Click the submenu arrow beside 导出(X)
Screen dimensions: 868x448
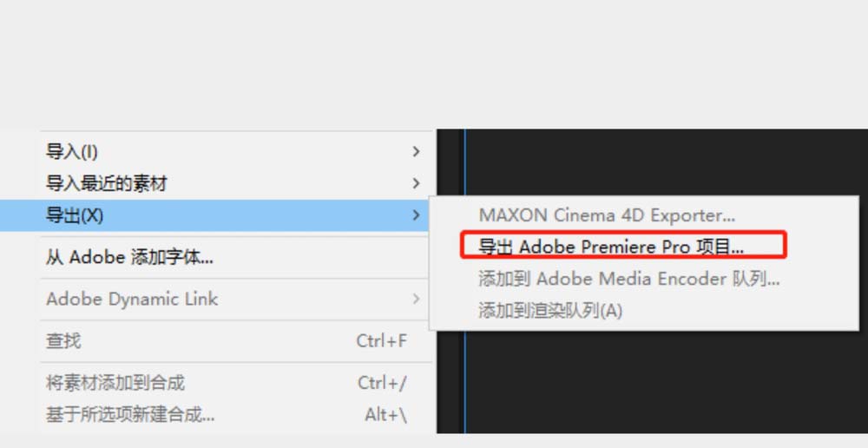point(417,215)
